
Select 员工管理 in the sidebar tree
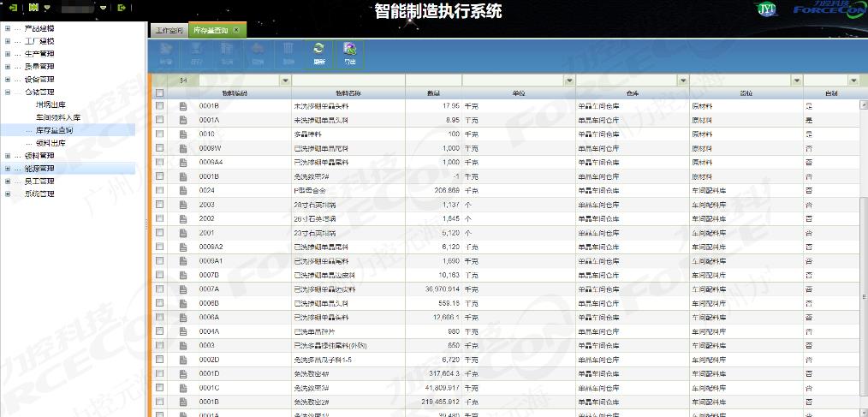tap(39, 181)
